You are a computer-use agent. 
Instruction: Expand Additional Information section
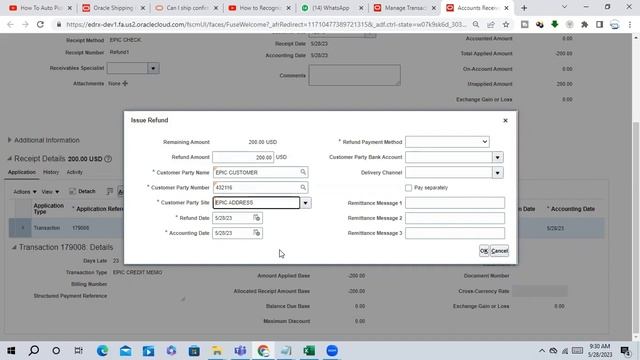click(x=9, y=140)
